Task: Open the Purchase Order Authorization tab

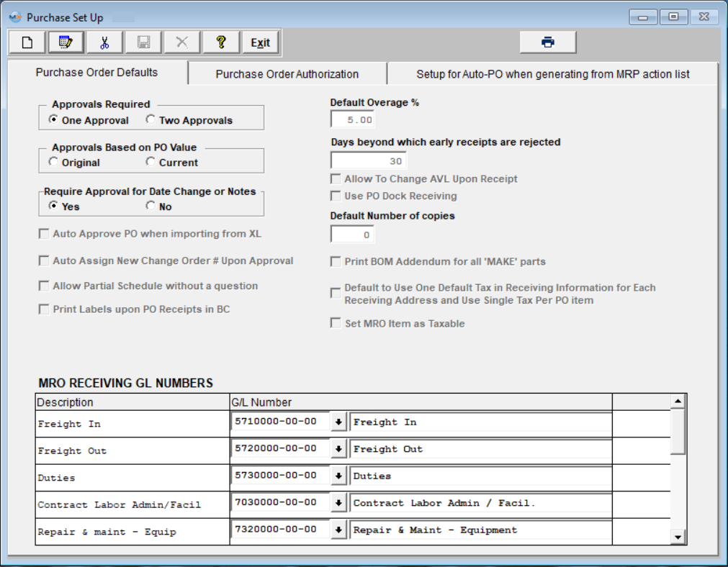Action: point(287,74)
